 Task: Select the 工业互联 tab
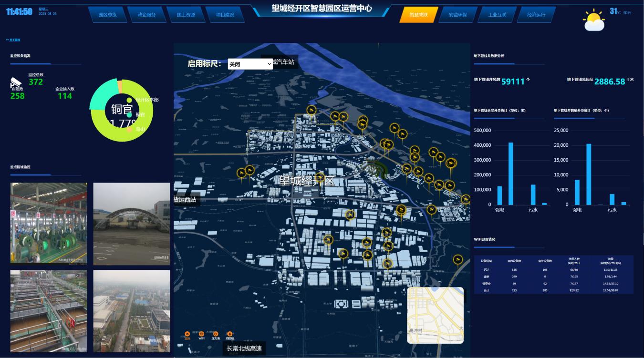pos(497,15)
